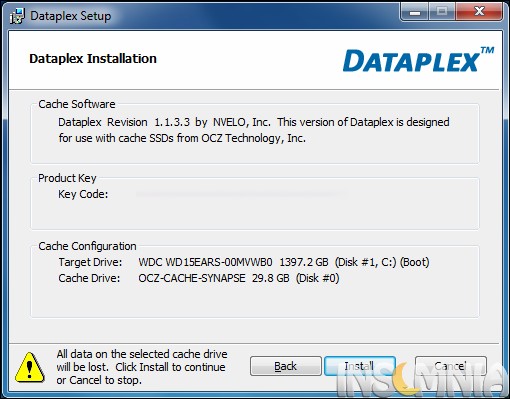Click the blue DATAPLEX logo
Screen dimensions: 510x399
pyautogui.click(x=418, y=60)
